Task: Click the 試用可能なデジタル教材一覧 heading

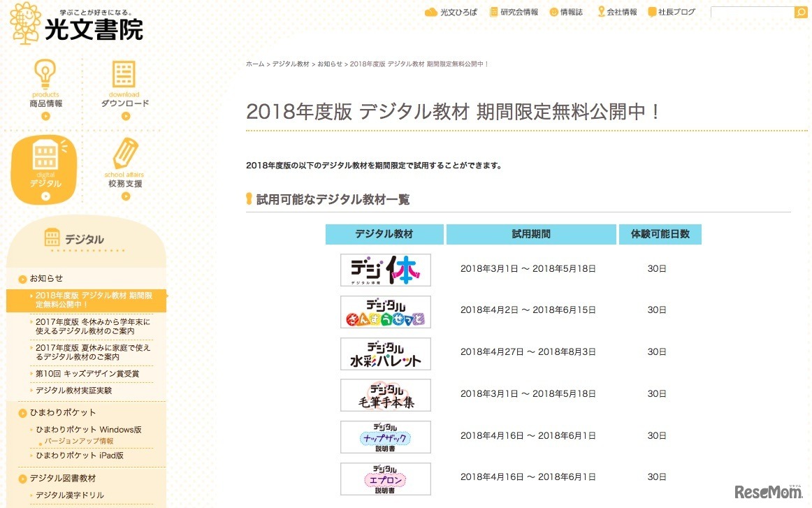Action: 333,199
